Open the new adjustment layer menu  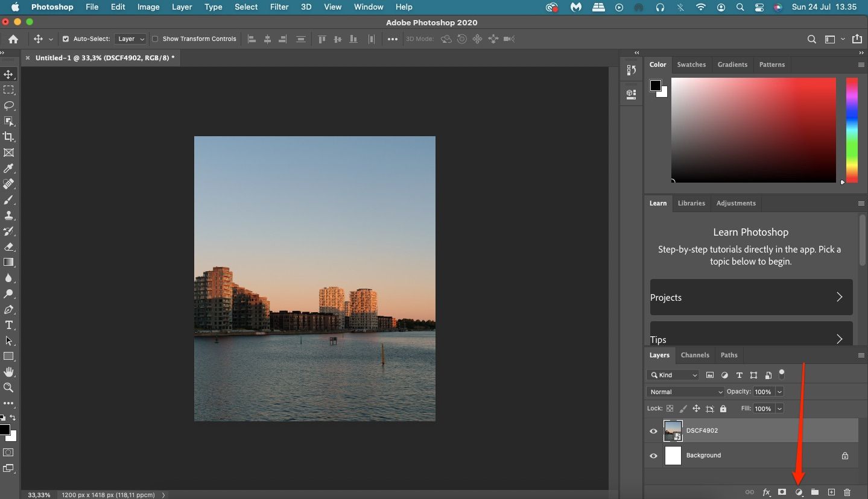(798, 492)
